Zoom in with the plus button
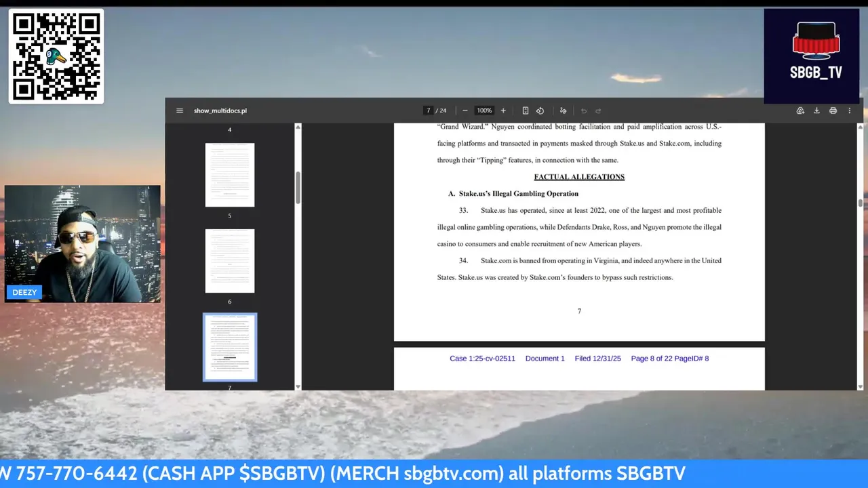The height and width of the screenshot is (488, 868). coord(503,110)
